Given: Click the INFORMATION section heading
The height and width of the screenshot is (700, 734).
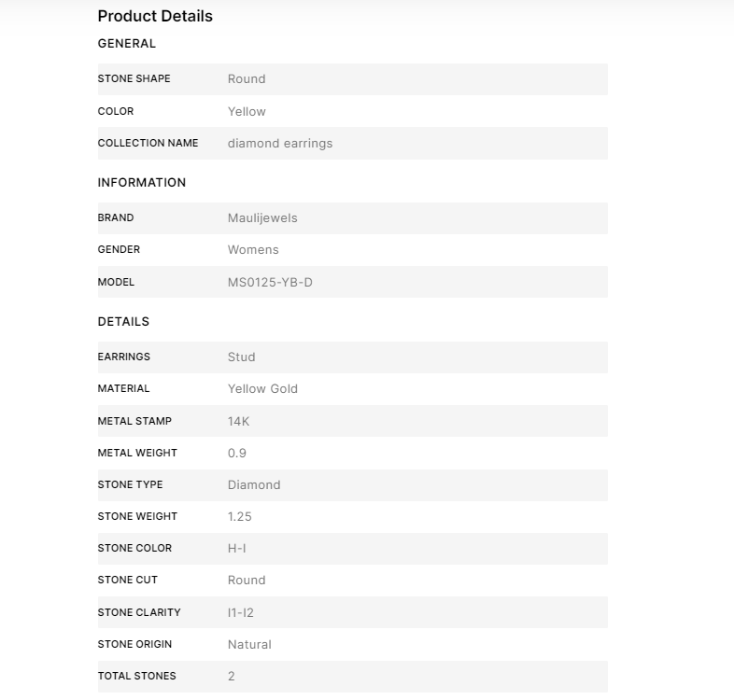Looking at the screenshot, I should tap(142, 182).
